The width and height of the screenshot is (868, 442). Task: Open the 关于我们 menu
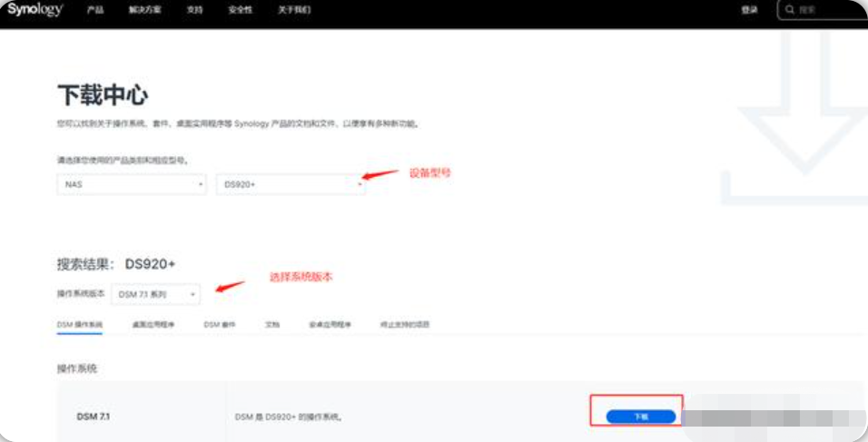point(294,10)
